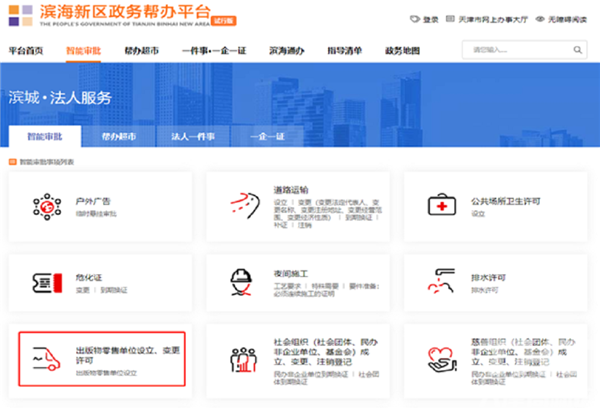The height and width of the screenshot is (409, 600).
Task: Switch to 一企一证 tab
Action: pyautogui.click(x=267, y=136)
